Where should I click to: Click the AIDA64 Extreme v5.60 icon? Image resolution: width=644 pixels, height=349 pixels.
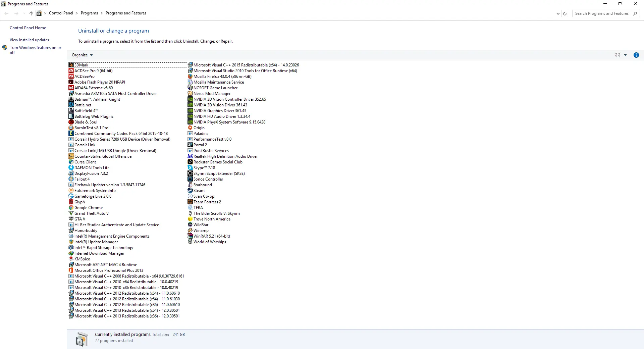(x=71, y=88)
